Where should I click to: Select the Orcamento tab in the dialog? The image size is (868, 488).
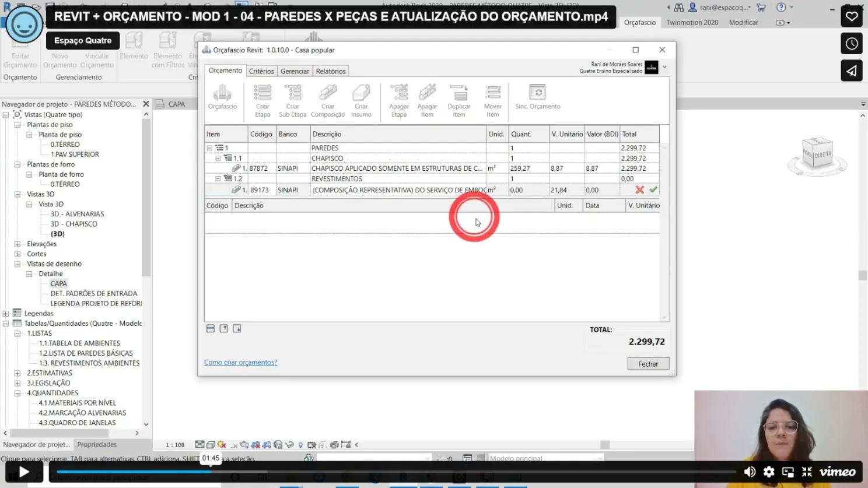click(225, 71)
